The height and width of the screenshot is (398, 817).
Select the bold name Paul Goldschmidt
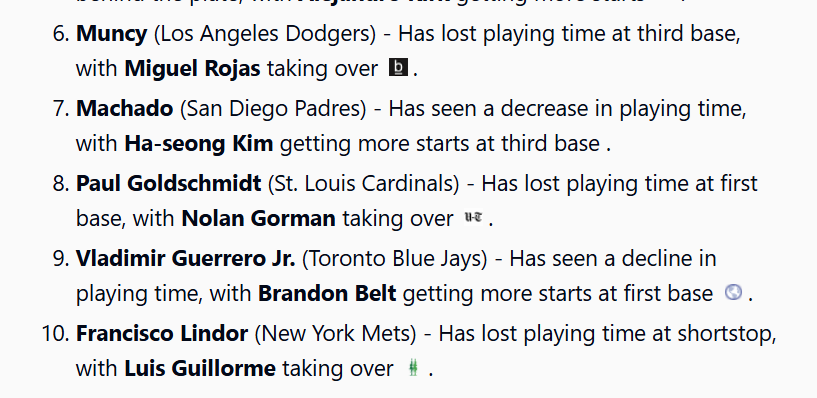pos(169,184)
